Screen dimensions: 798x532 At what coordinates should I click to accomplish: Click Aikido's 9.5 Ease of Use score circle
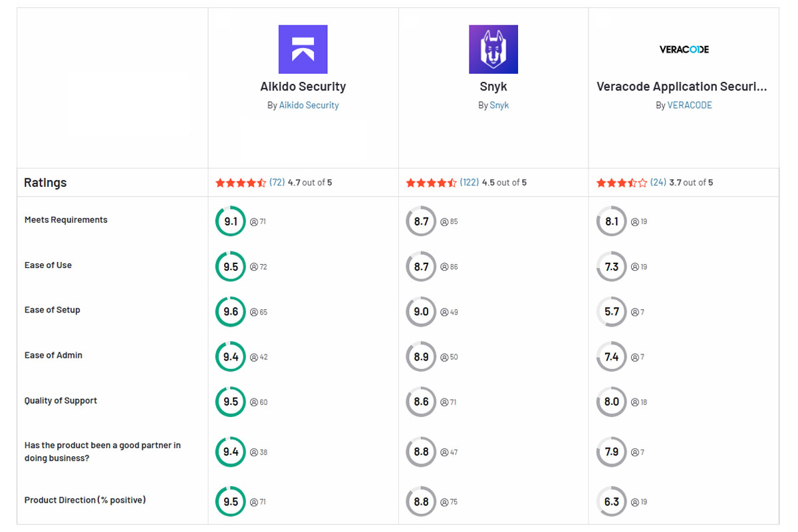[x=231, y=267]
